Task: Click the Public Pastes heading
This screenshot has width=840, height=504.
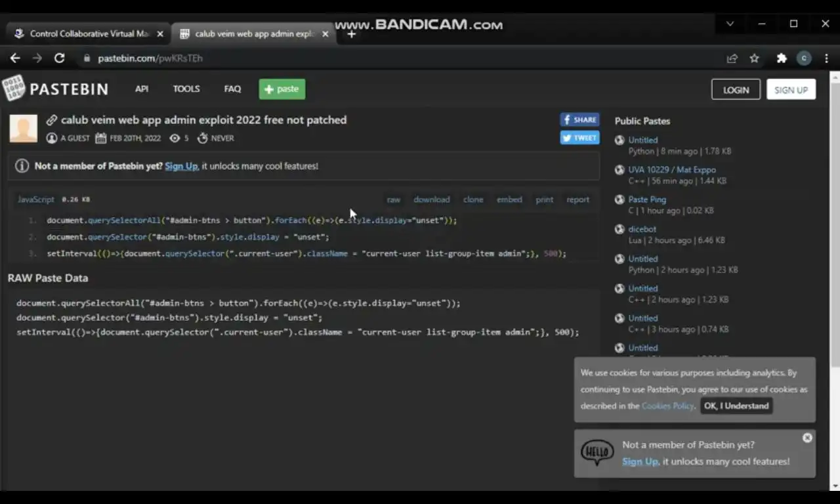Action: 642,121
